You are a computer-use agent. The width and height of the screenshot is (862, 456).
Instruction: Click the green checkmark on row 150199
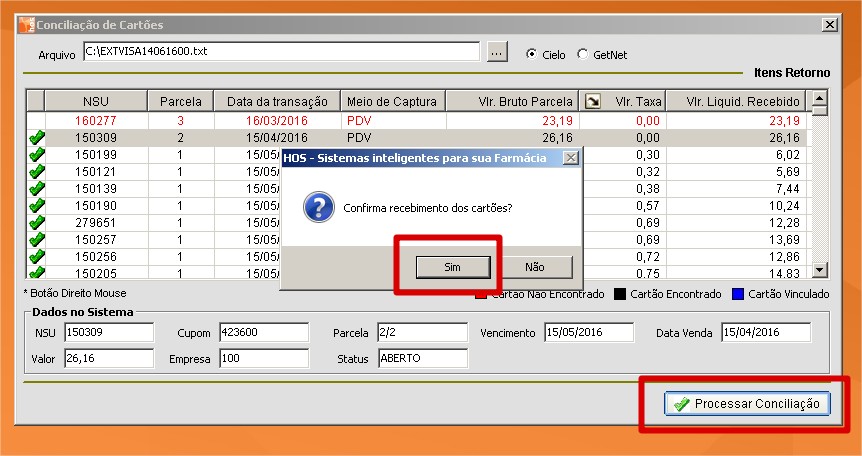37,154
